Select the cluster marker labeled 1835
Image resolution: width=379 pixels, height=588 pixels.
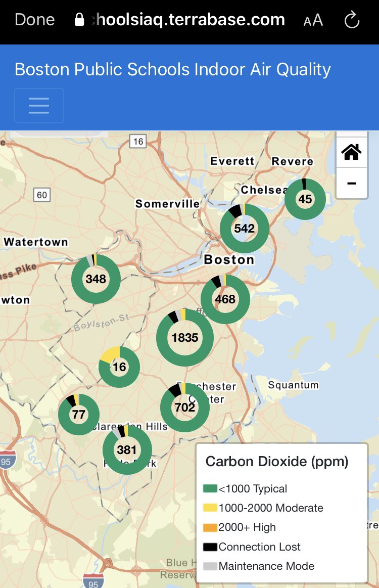click(185, 338)
